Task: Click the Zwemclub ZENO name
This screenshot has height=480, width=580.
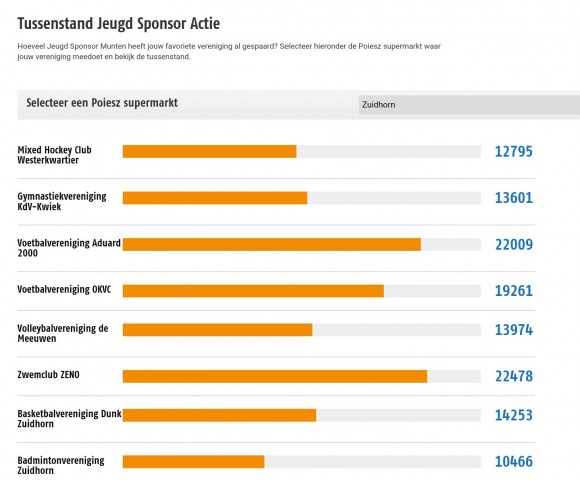Action: pyautogui.click(x=48, y=375)
